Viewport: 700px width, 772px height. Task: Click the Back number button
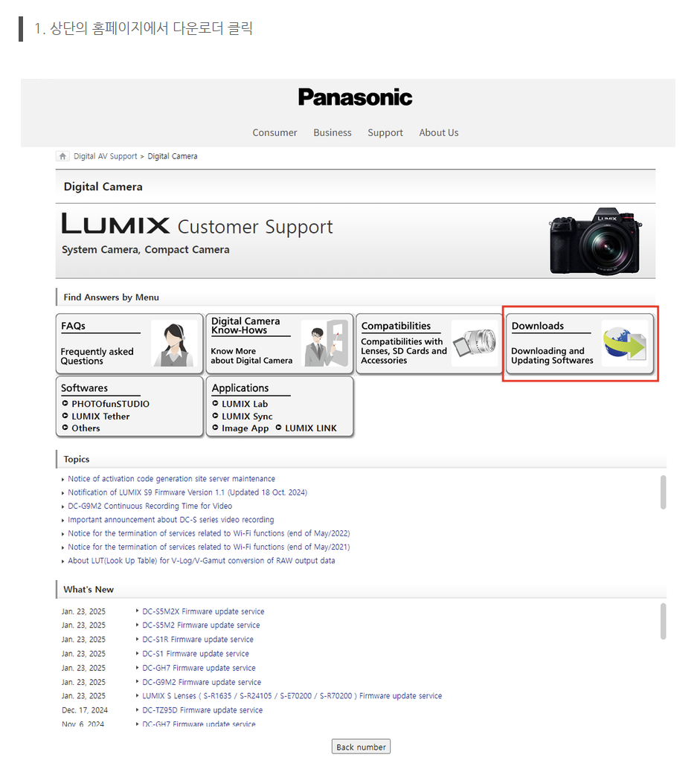pos(361,747)
